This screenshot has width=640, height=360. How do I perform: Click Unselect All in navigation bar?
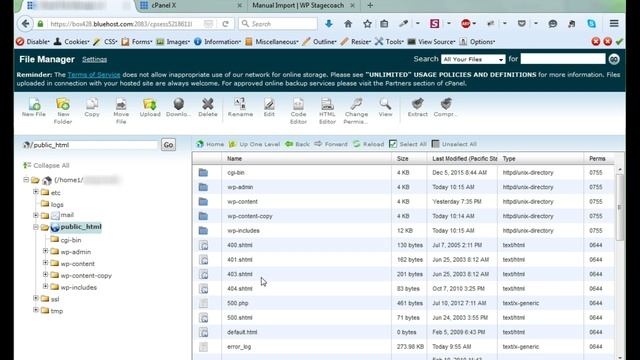(454, 144)
